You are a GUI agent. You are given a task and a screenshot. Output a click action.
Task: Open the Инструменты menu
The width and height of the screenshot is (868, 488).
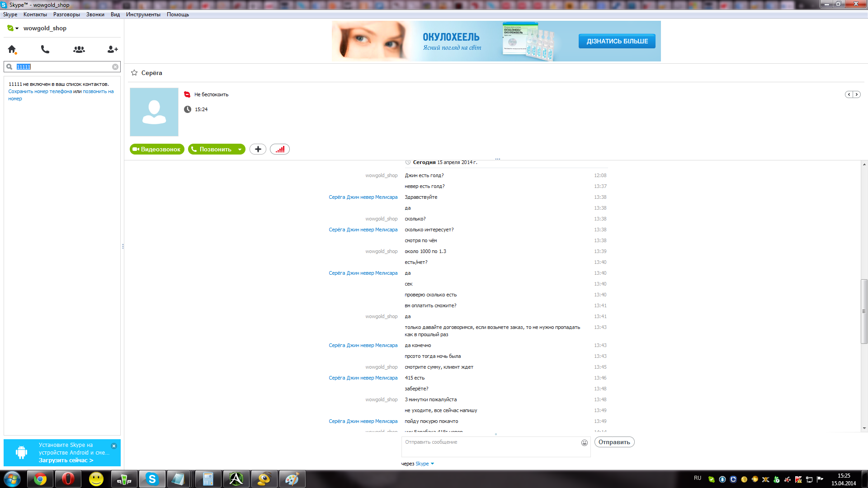point(143,14)
